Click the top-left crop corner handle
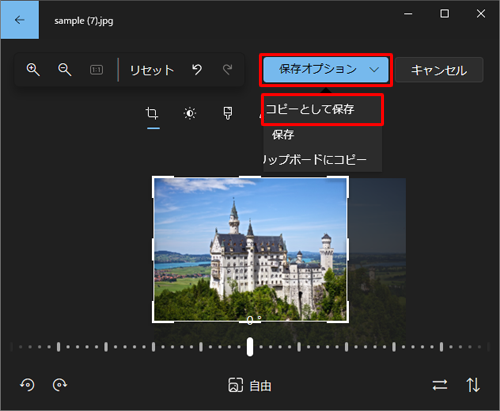Viewport: 500px width, 411px height. (154, 178)
